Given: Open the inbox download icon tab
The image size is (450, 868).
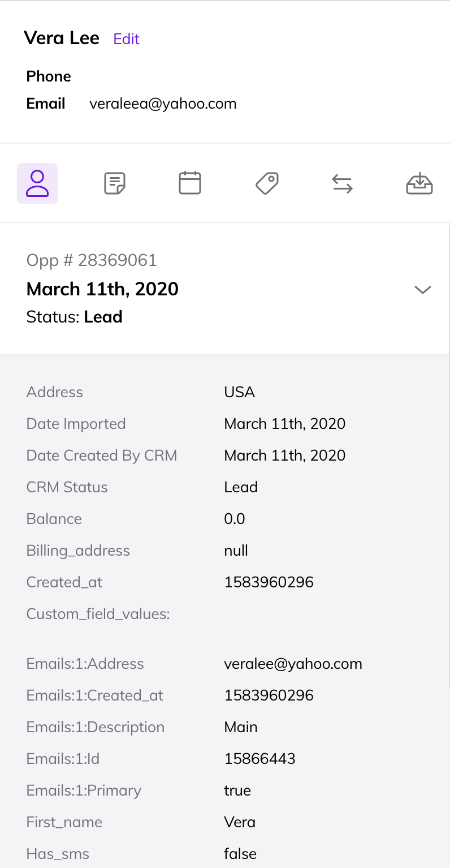Looking at the screenshot, I should coord(419,183).
